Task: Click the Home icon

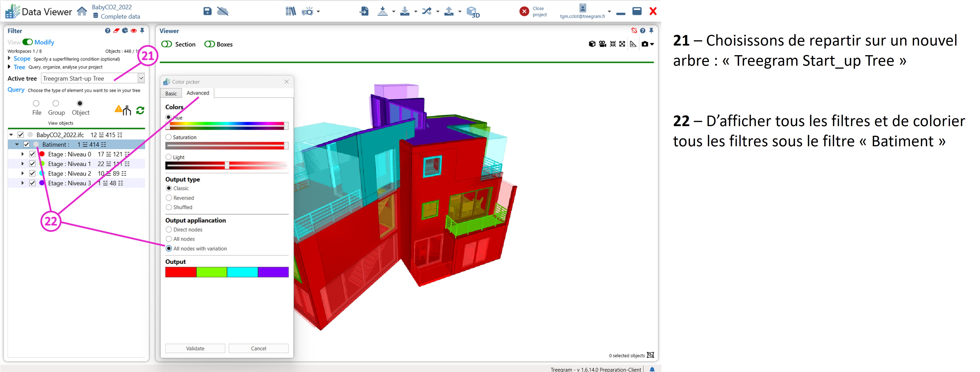Action: click(x=82, y=11)
